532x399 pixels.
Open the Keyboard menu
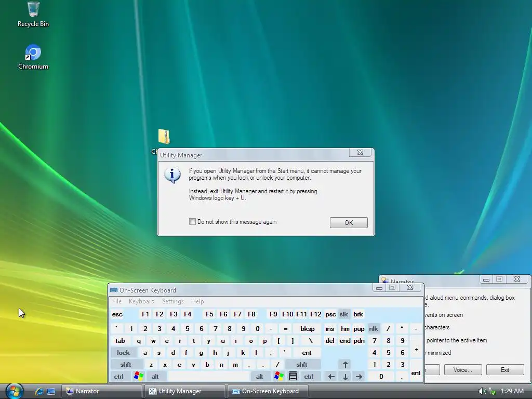coord(141,301)
